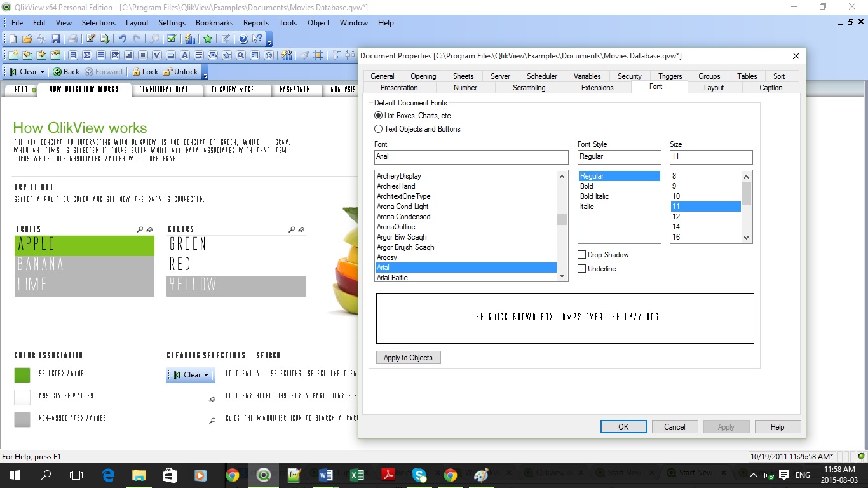868x488 pixels.
Task: Click the Windows Start button
Action: pyautogui.click(x=15, y=475)
